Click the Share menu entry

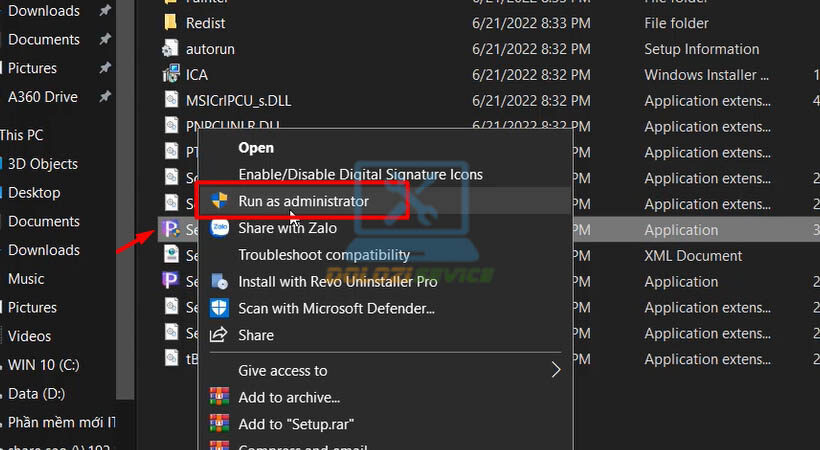coord(256,335)
